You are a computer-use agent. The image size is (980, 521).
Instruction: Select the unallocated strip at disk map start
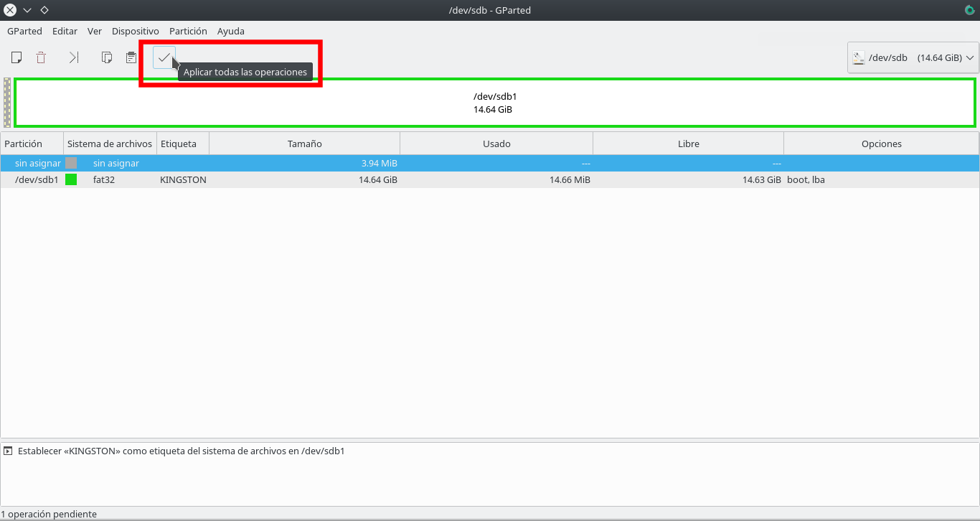(x=7, y=103)
